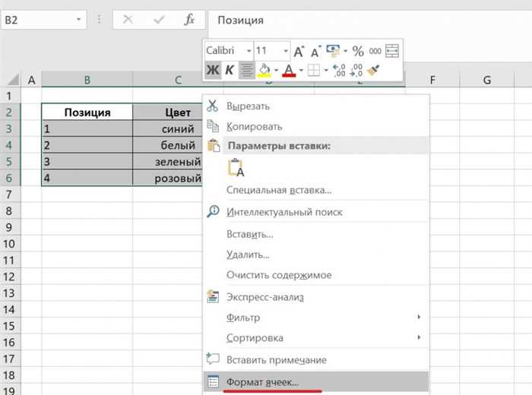Click the formula bar options dots
Screen dimensions: 532x395
(99, 19)
